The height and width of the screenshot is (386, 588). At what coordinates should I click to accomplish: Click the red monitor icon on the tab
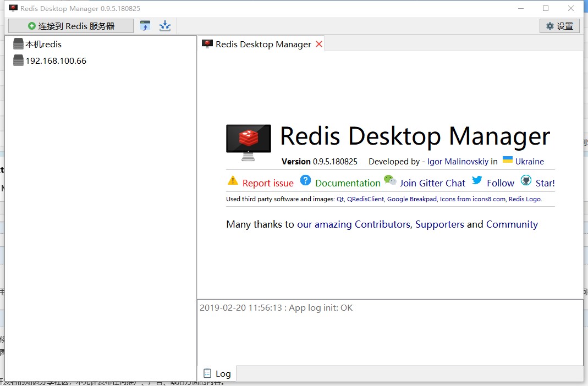tap(207, 44)
